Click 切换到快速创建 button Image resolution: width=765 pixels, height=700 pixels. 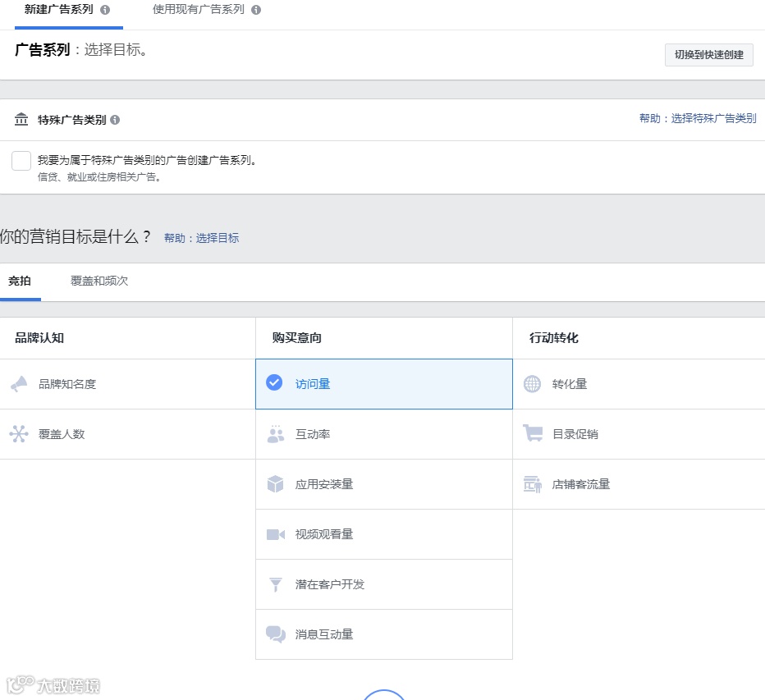click(x=709, y=55)
